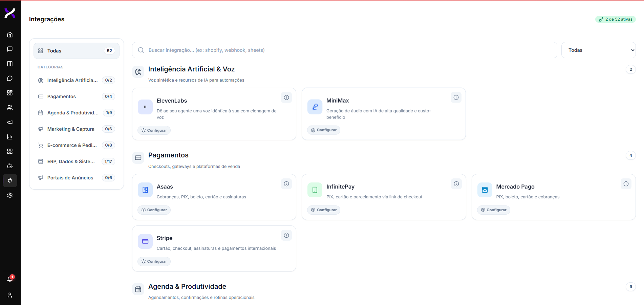Viewport: 644px width, 305px height.
Task: Click the InfinitePay card title
Action: (340, 187)
